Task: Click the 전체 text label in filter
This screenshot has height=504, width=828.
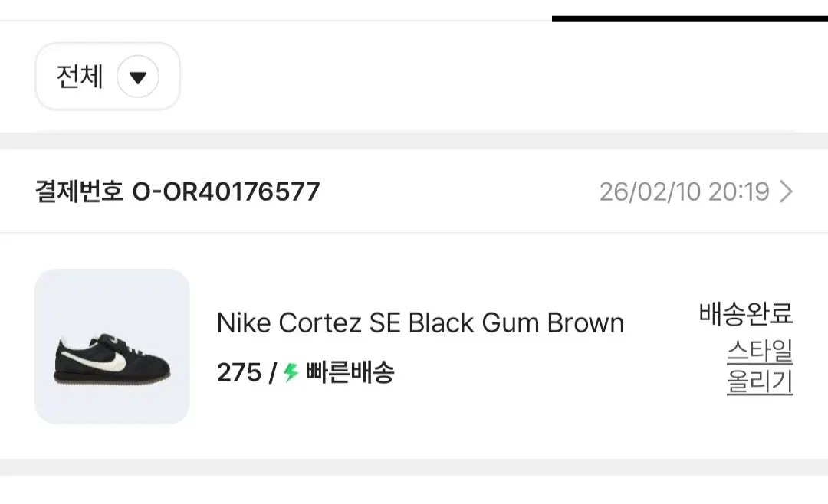Action: pyautogui.click(x=80, y=77)
